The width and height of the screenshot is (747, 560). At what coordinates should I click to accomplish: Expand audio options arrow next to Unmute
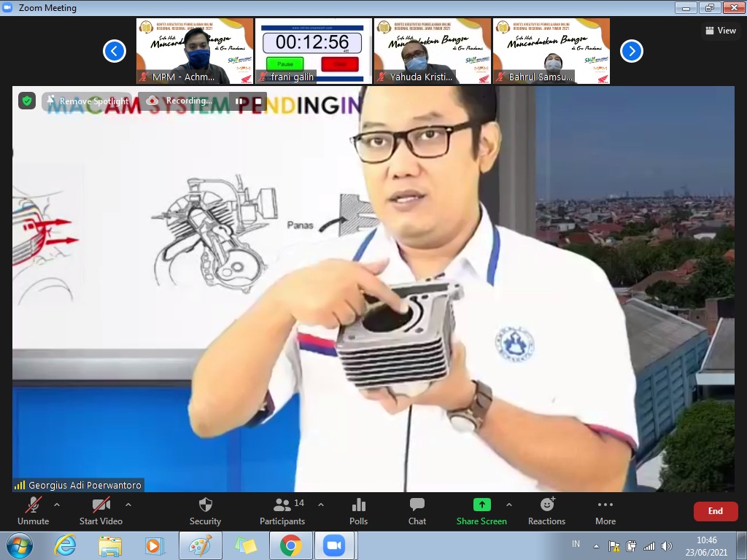[57, 505]
